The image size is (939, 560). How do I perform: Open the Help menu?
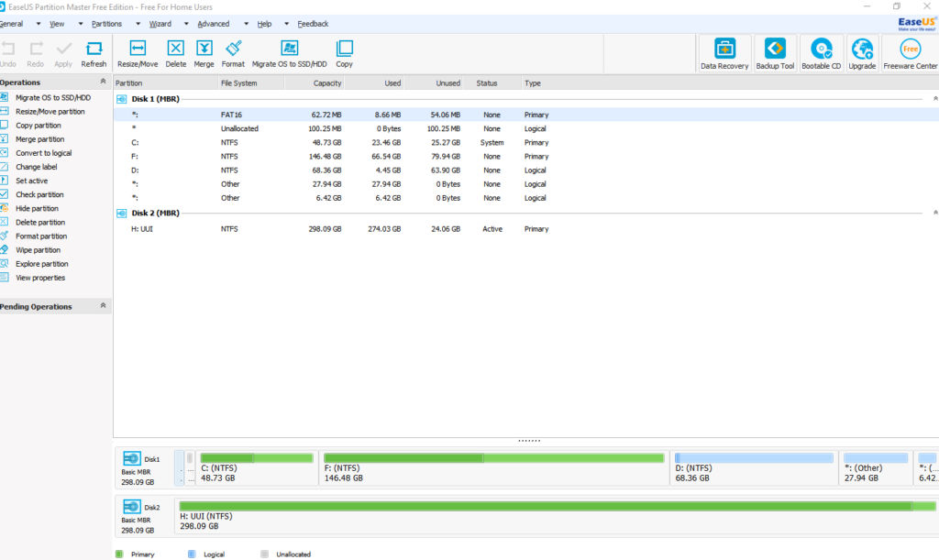tap(264, 24)
